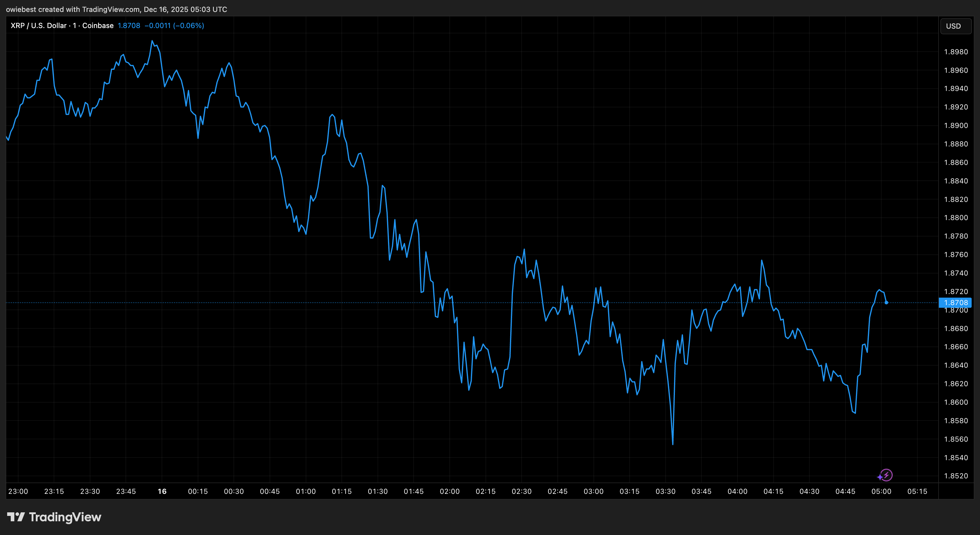
Task: Click the 03:45 time axis label
Action: (x=701, y=491)
